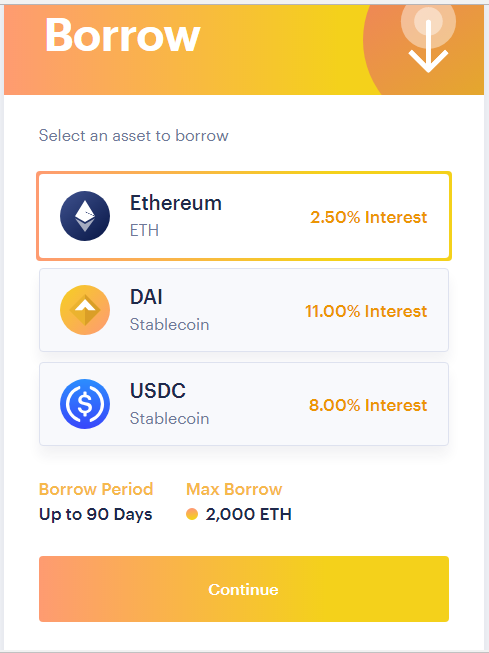
Task: Click the Stablecoin subtitle under DAI
Action: click(x=170, y=324)
